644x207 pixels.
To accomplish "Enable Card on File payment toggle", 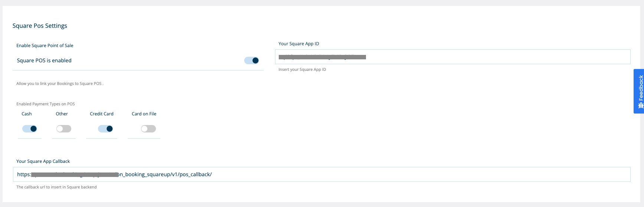I will pos(148,129).
